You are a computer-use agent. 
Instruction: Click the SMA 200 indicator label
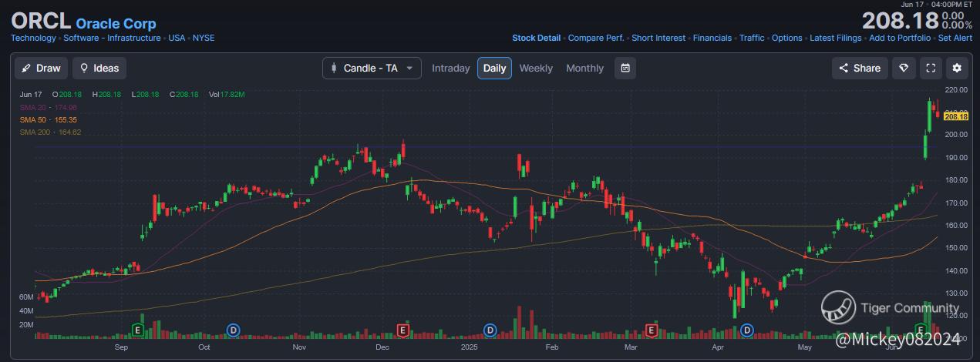pos(51,132)
